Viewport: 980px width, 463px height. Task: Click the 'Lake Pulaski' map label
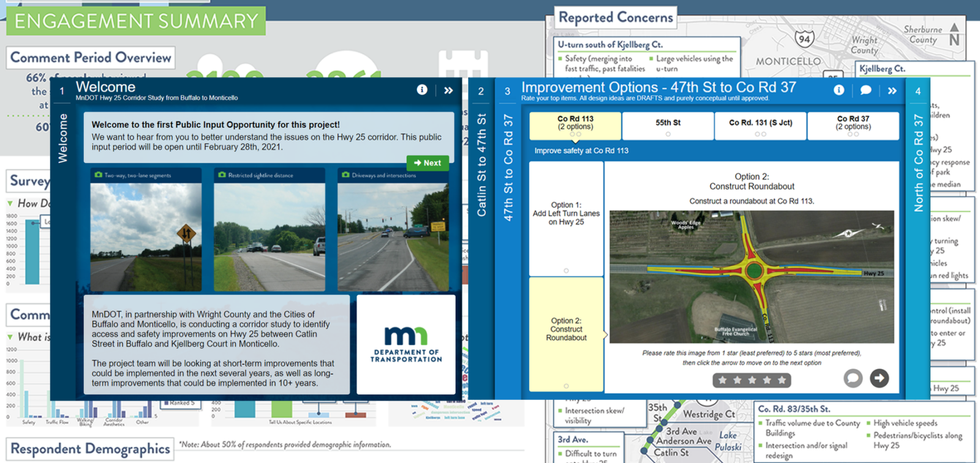[728, 441]
